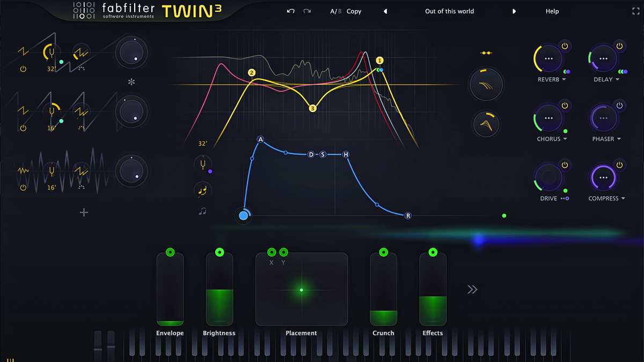Disable the Chorus effect power button
This screenshot has height=362, width=644.
pyautogui.click(x=565, y=106)
